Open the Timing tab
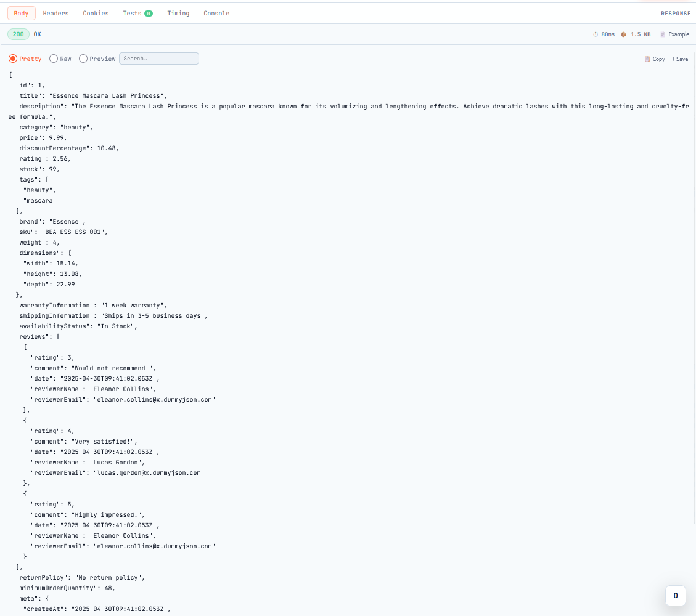The width and height of the screenshot is (696, 616). click(x=178, y=14)
